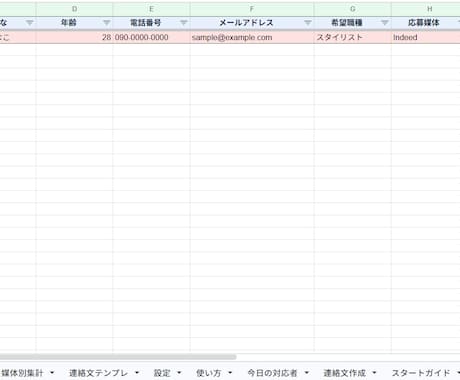This screenshot has width=460, height=380.
Task: Select column G header
Action: tap(353, 9)
